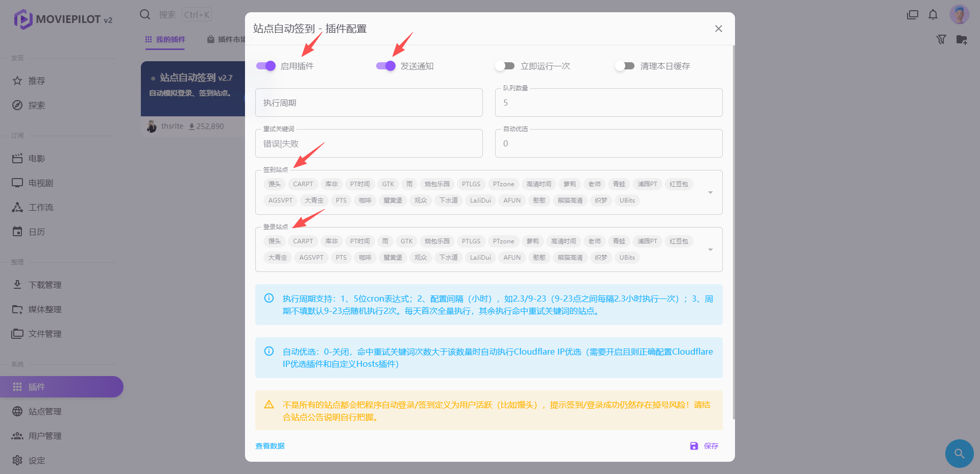
Task: Open 站点管理 in the sidebar
Action: (x=45, y=411)
